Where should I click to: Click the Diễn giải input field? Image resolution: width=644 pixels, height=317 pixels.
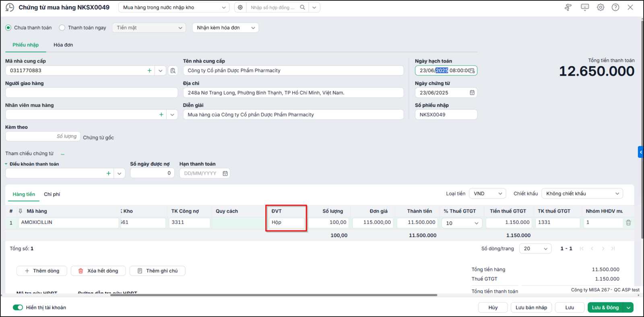(293, 114)
